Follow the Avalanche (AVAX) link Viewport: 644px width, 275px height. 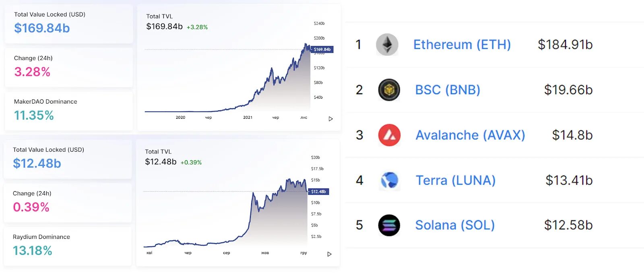(470, 135)
